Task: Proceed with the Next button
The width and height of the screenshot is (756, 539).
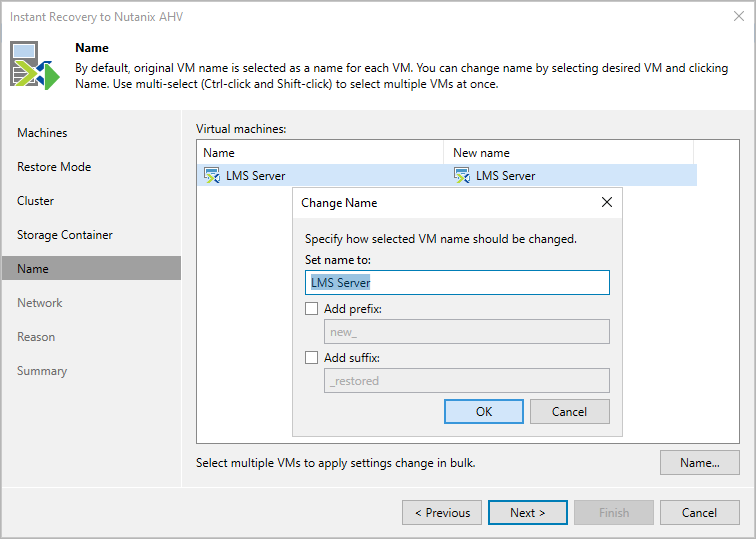Action: click(528, 513)
